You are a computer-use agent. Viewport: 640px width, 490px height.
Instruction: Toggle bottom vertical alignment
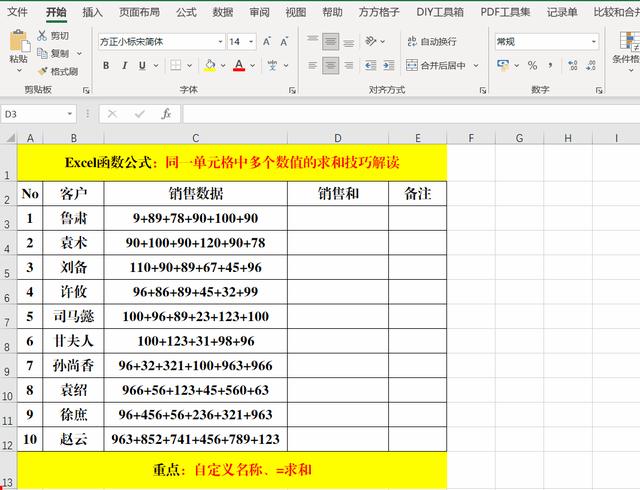[349, 42]
